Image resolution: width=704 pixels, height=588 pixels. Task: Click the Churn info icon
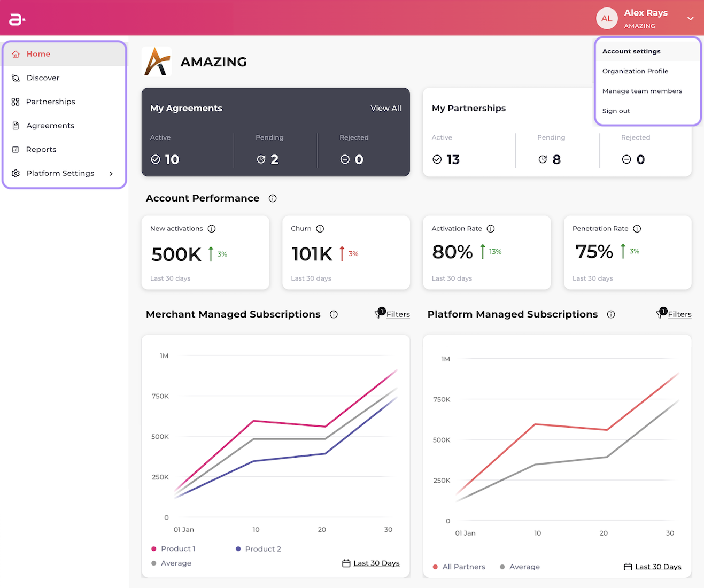pyautogui.click(x=320, y=229)
